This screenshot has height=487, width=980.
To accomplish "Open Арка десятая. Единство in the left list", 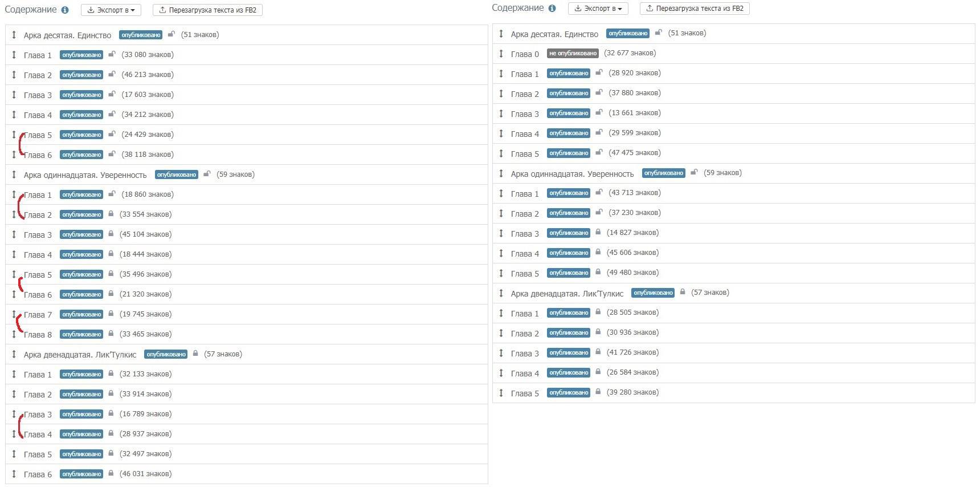I will [67, 35].
